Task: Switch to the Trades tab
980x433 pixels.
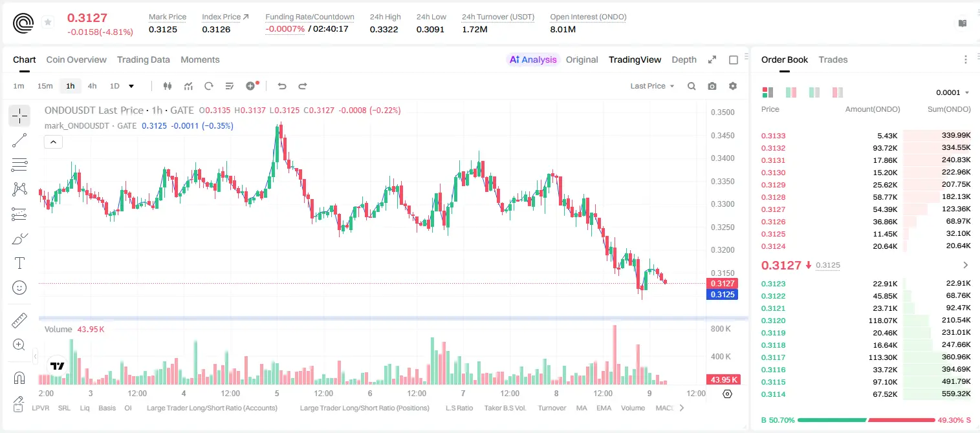Action: [x=833, y=59]
